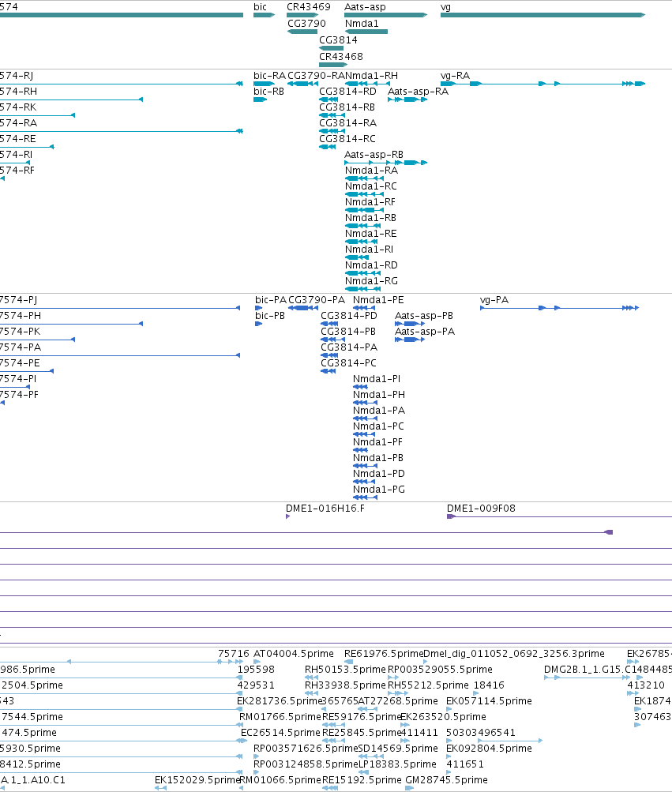Click the CR43468 gene label
Viewport: 672px width, 792px height.
pyautogui.click(x=341, y=57)
